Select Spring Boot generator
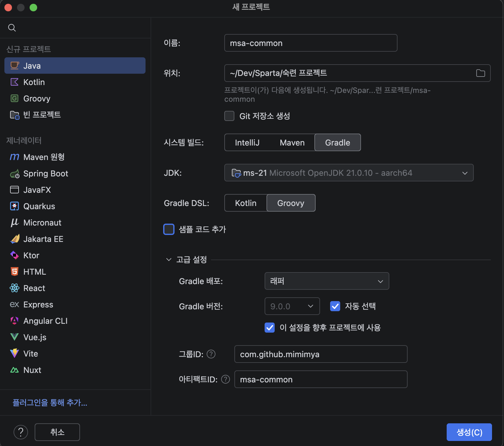This screenshot has height=446, width=504. click(x=75, y=173)
